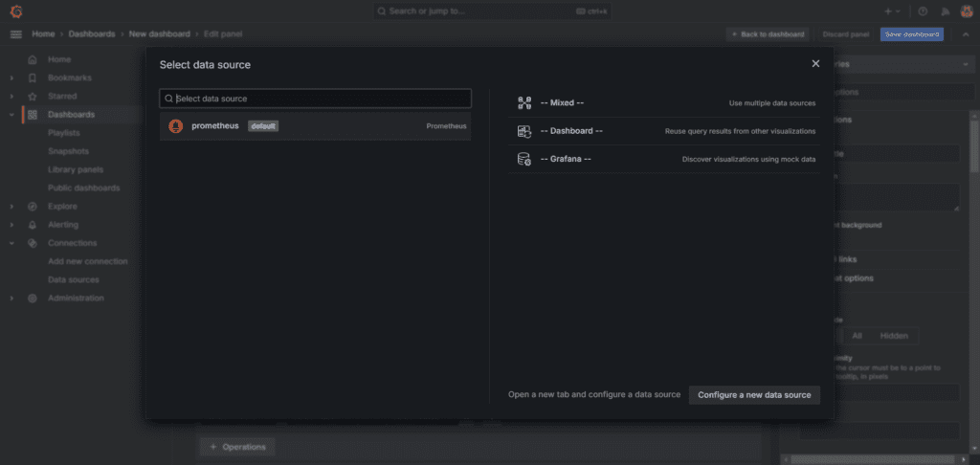This screenshot has height=465, width=980.
Task: Collapse the Dashboards section arrow
Action: [11, 115]
